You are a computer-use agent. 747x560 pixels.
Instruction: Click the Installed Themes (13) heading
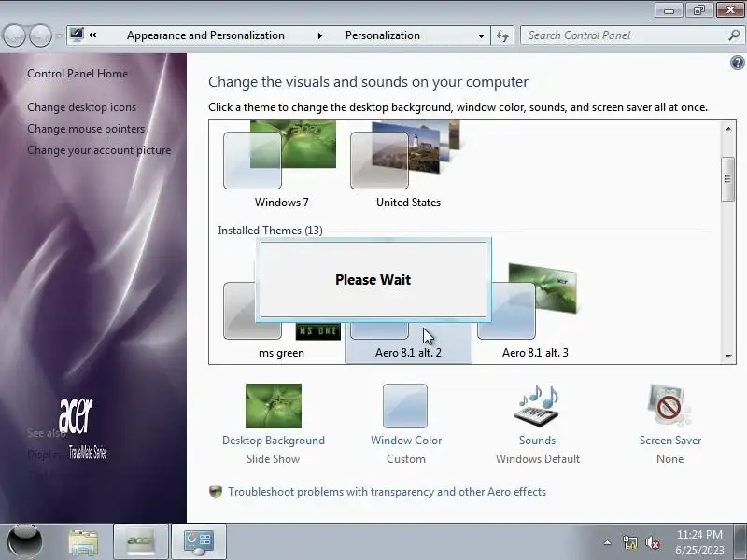coord(270,231)
